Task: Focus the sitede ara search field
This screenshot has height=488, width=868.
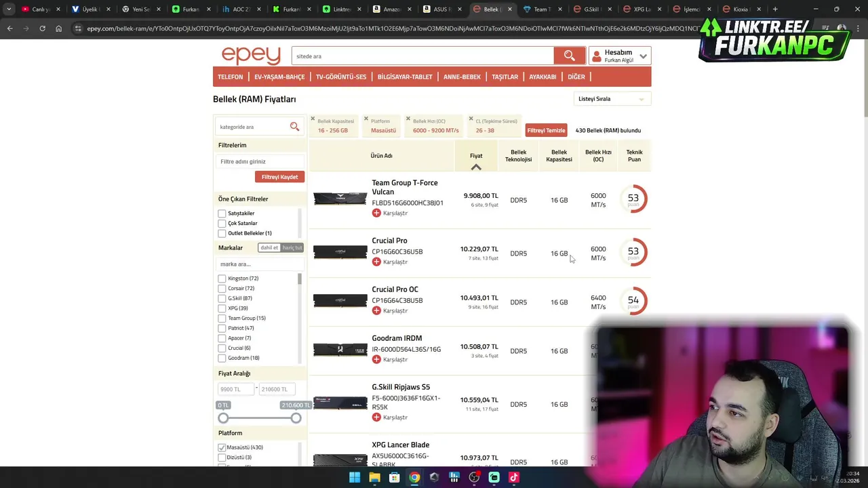Action: click(422, 56)
